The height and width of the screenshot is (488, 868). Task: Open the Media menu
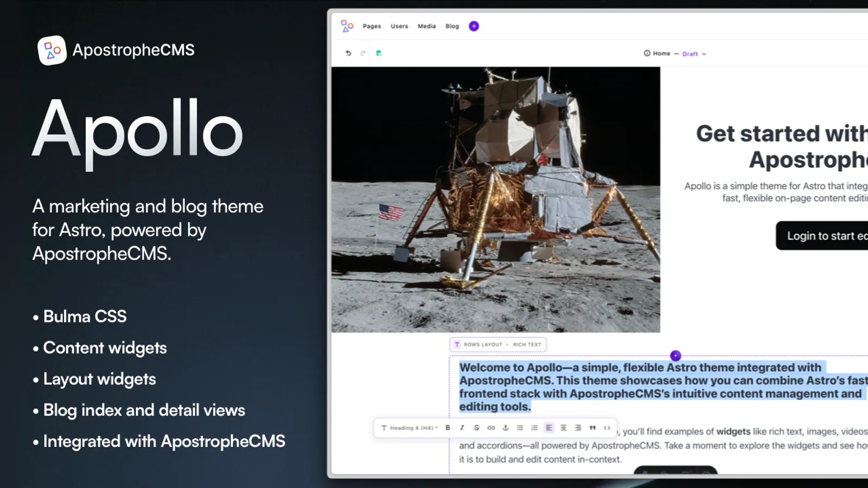426,26
